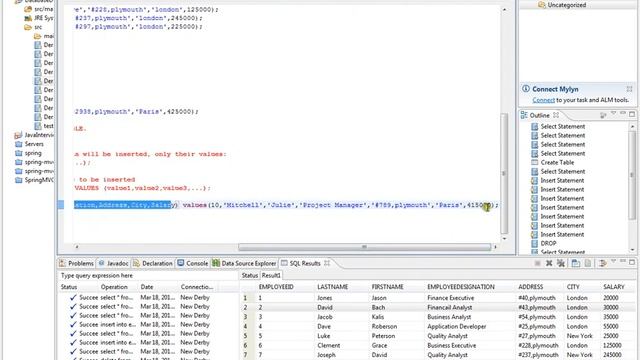The height and width of the screenshot is (360, 640).
Task: Click the Uncategorized folder icon
Action: click(541, 5)
